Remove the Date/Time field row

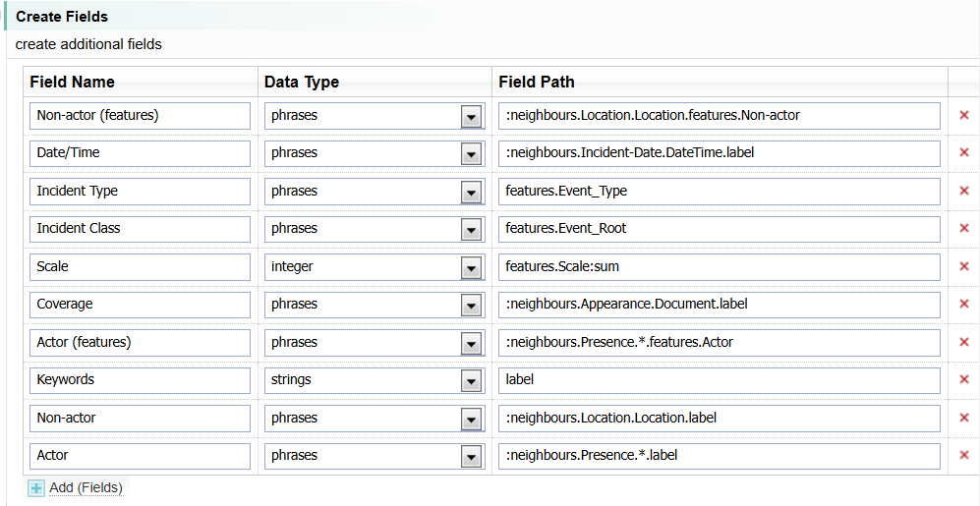coord(963,153)
